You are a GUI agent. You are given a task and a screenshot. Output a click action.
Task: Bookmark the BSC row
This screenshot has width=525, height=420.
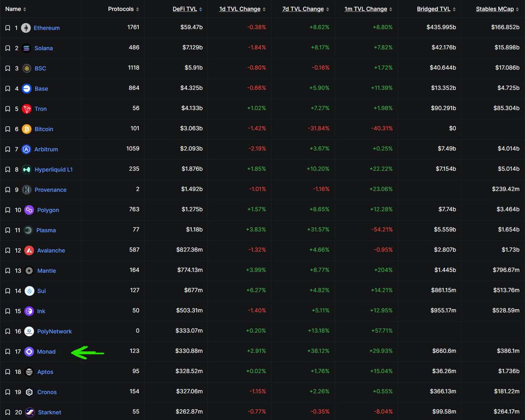7,68
